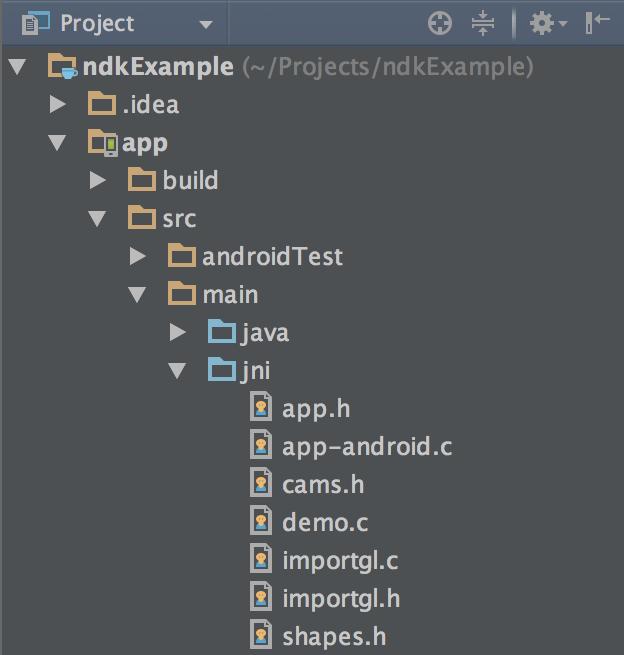Select the importgl.h file

click(340, 598)
